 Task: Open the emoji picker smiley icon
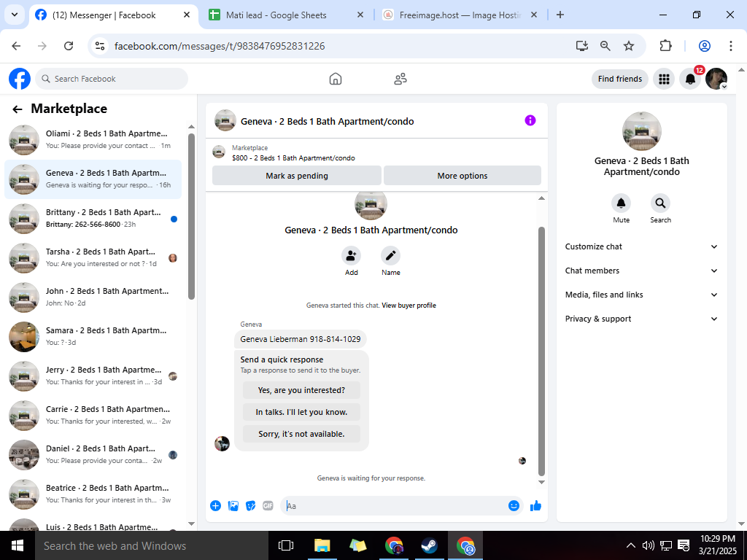tap(514, 506)
